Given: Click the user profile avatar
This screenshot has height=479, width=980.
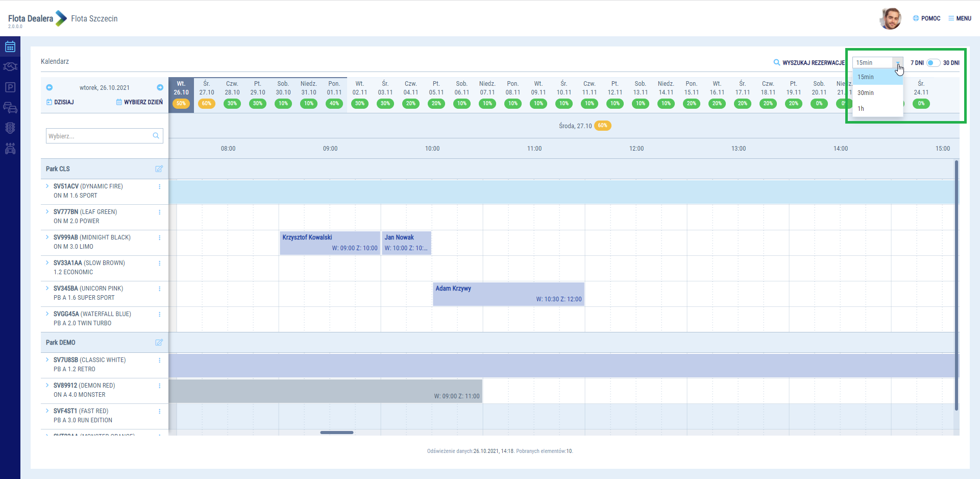Looking at the screenshot, I should click(891, 19).
